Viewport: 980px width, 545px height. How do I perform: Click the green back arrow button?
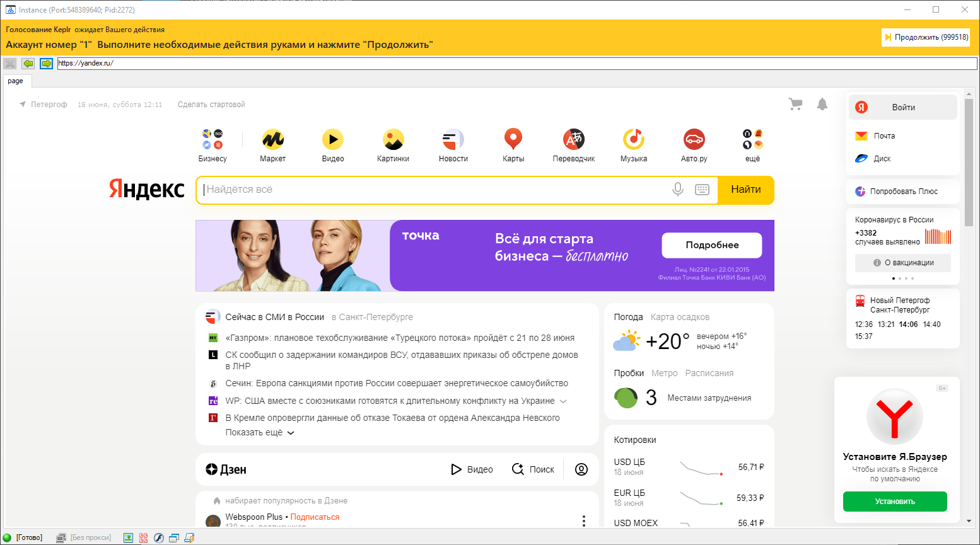click(28, 64)
